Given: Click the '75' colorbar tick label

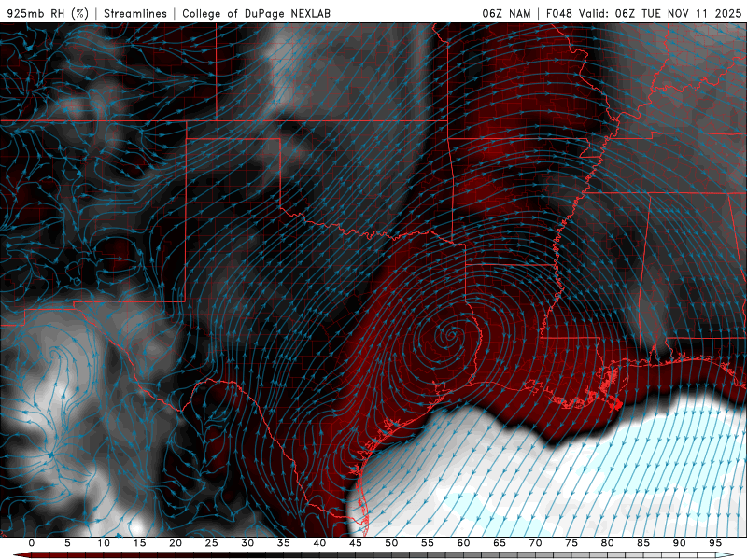Looking at the screenshot, I should pos(571,543).
